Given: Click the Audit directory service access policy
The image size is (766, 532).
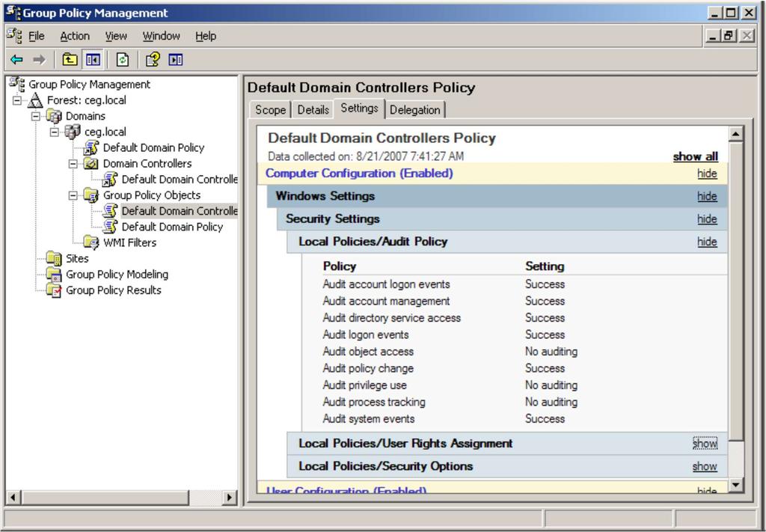Looking at the screenshot, I should 391,318.
